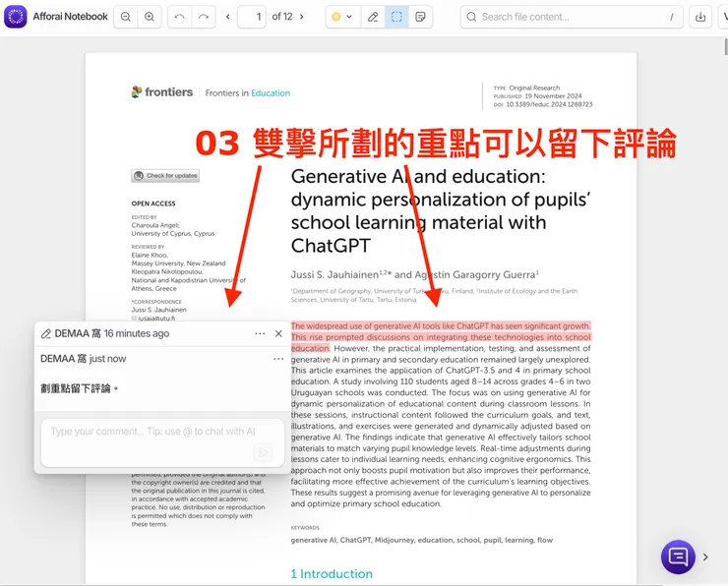Open the Education journal link
This screenshot has width=728, height=586.
[x=271, y=93]
